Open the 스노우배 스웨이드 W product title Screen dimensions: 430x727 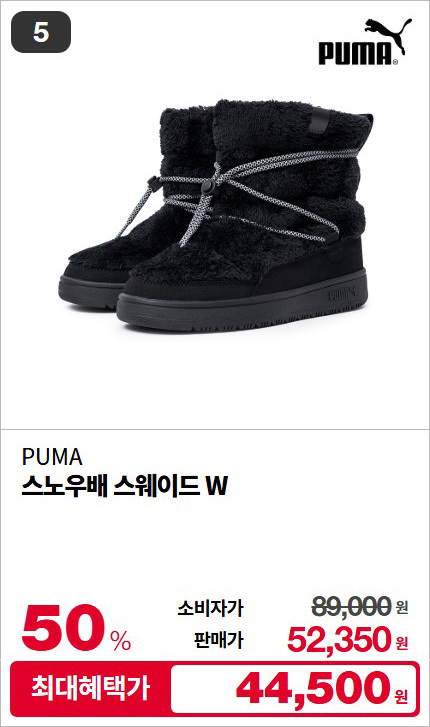click(x=125, y=486)
